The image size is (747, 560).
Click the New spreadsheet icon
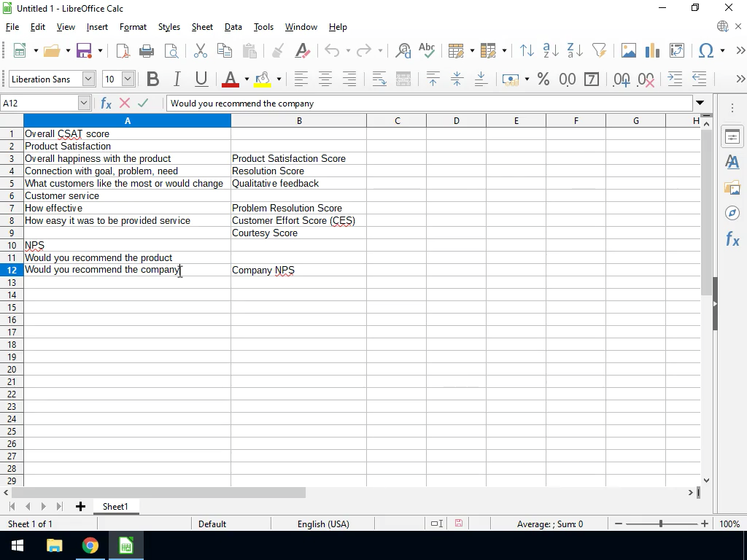point(20,50)
